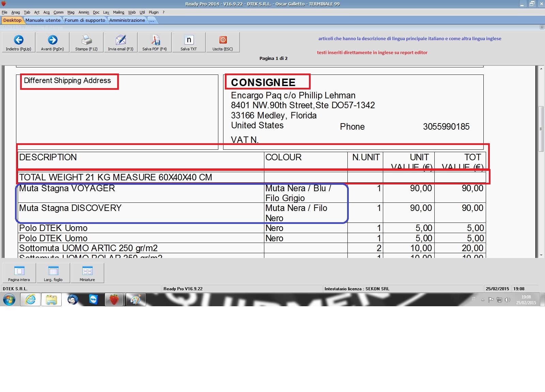Click the Indietro (PgUp) back arrow icon
This screenshot has width=545, height=392.
(x=19, y=40)
